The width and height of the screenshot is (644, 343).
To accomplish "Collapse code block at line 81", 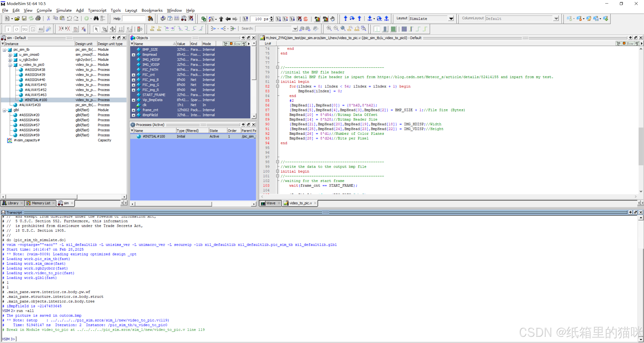I will [278, 82].
